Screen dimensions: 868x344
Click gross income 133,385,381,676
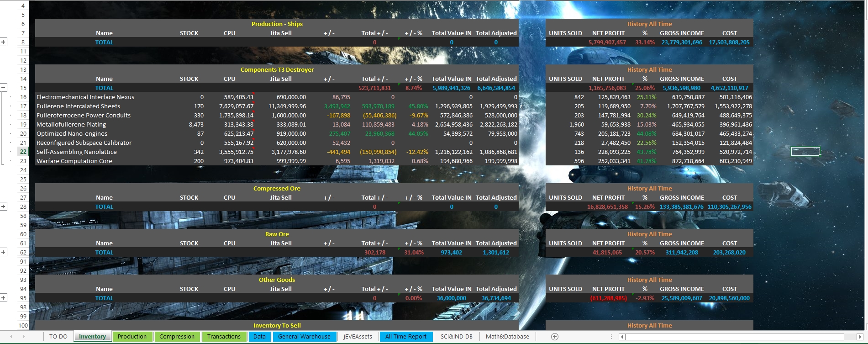coord(682,206)
